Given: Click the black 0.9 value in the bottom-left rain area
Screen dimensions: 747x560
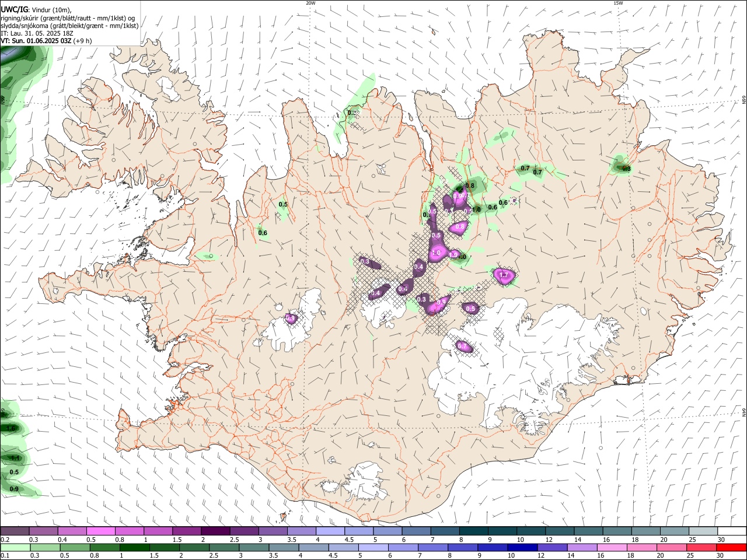Looking at the screenshot, I should click(x=14, y=489).
